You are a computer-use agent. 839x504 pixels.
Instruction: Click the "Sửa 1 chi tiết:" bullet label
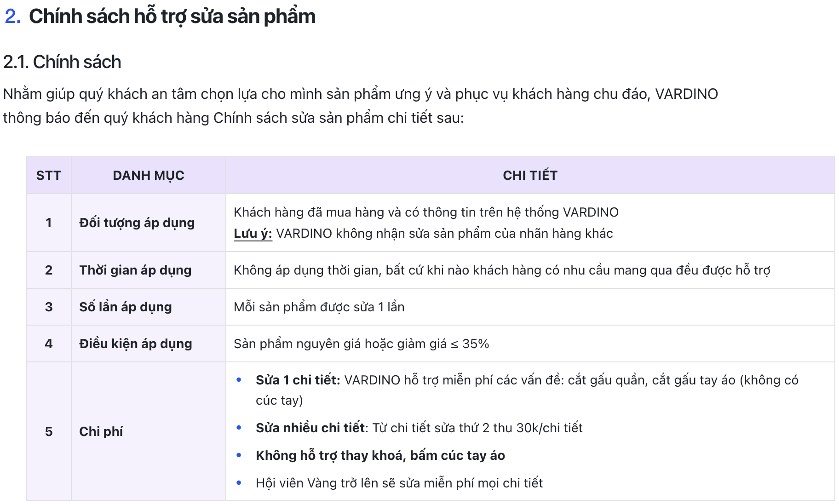click(x=298, y=380)
